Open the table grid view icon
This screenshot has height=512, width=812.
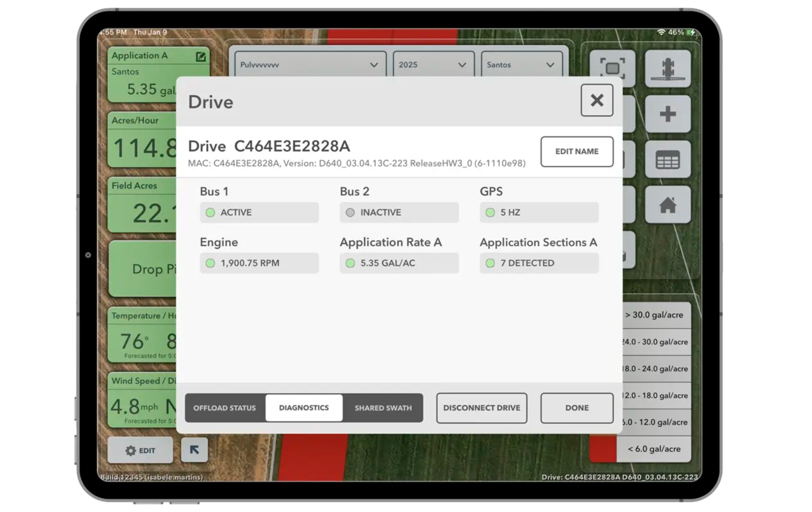tap(668, 159)
